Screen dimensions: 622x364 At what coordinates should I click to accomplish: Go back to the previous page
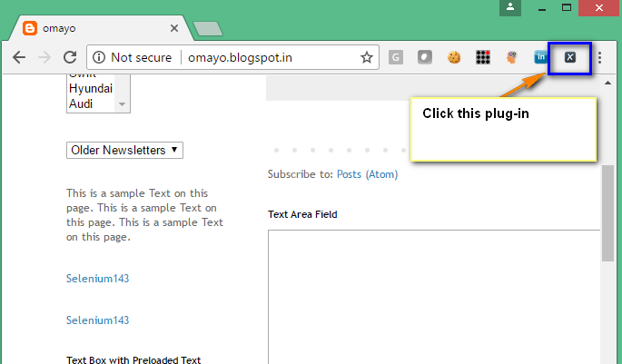(19, 57)
